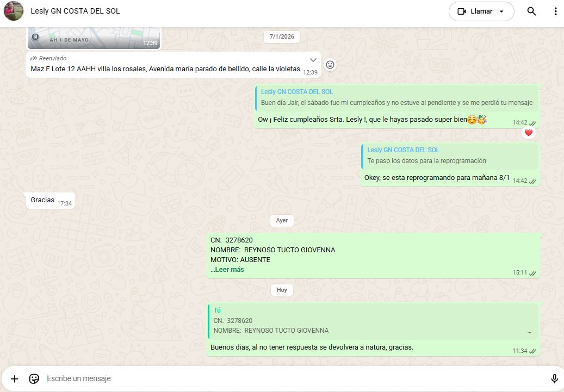Jump to quoted reprogramación data message

(x=450, y=155)
